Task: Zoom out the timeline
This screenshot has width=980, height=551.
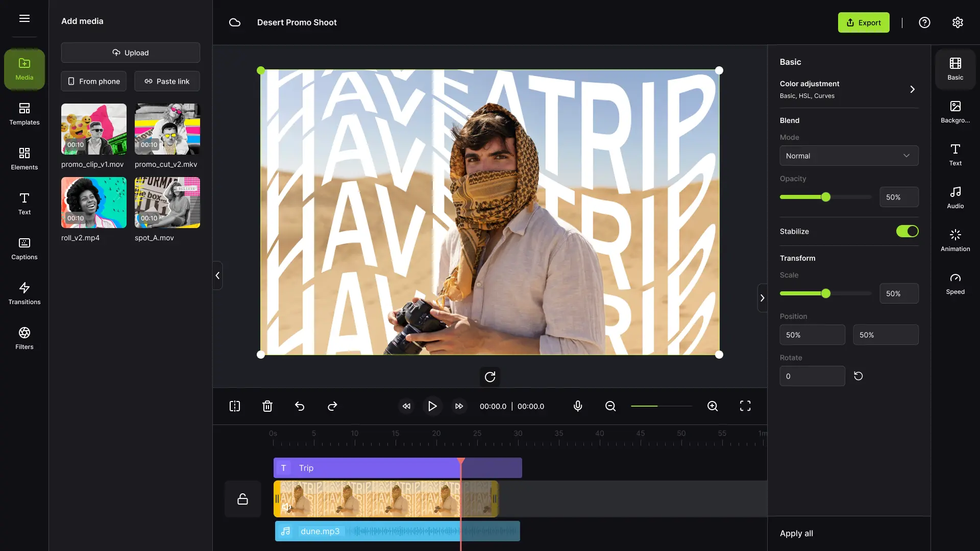Action: 610,406
